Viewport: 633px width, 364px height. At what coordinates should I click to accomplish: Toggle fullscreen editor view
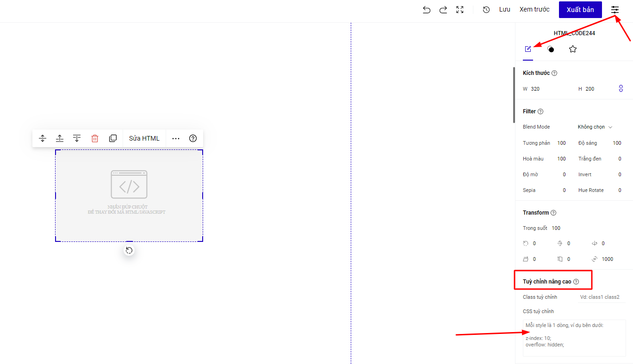click(x=460, y=10)
